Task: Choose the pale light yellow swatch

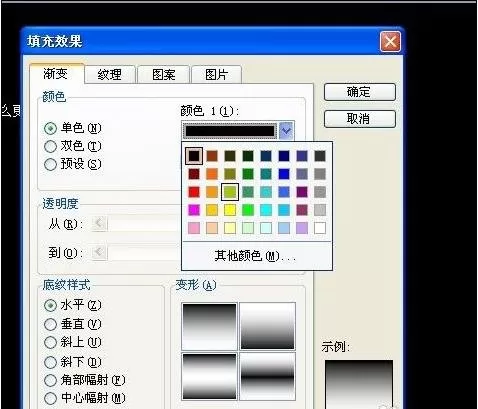Action: click(230, 228)
